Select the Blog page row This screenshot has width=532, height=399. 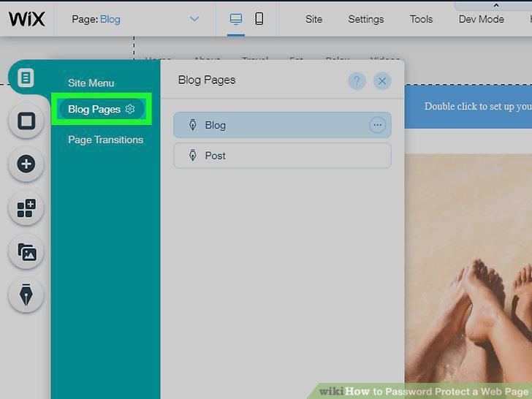(x=282, y=125)
